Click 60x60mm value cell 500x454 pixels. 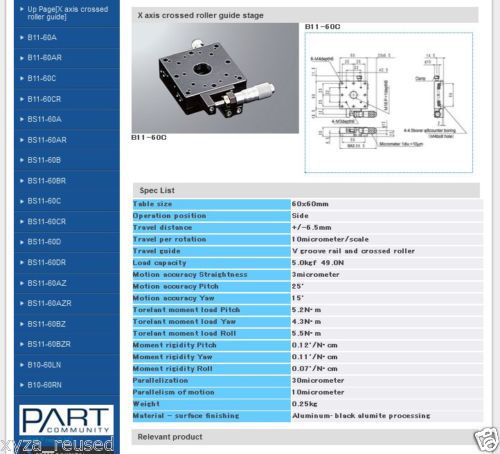click(387, 204)
